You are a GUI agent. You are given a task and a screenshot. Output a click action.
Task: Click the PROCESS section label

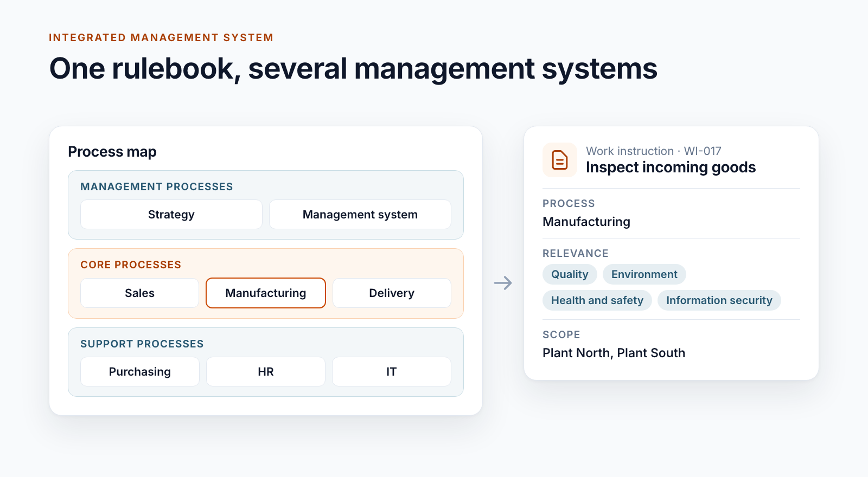(x=569, y=204)
